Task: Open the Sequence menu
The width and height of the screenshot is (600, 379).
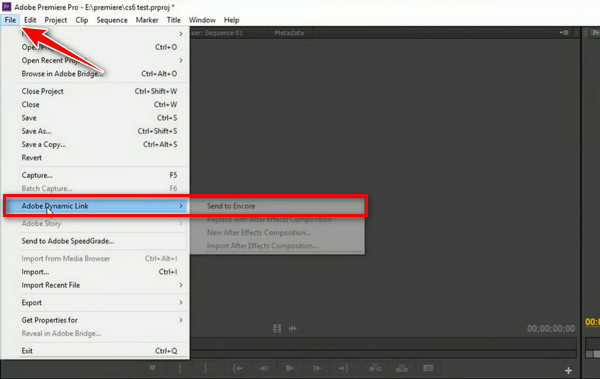Action: tap(112, 20)
